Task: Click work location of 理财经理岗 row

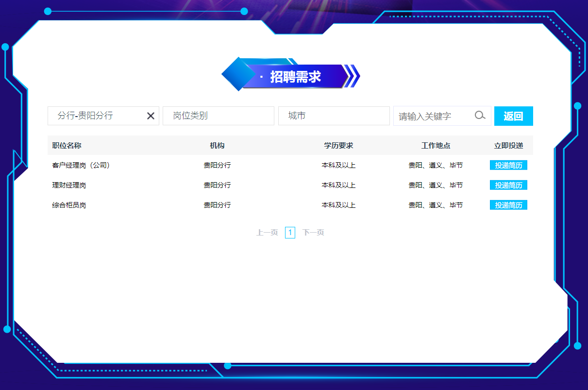Action: pos(436,185)
